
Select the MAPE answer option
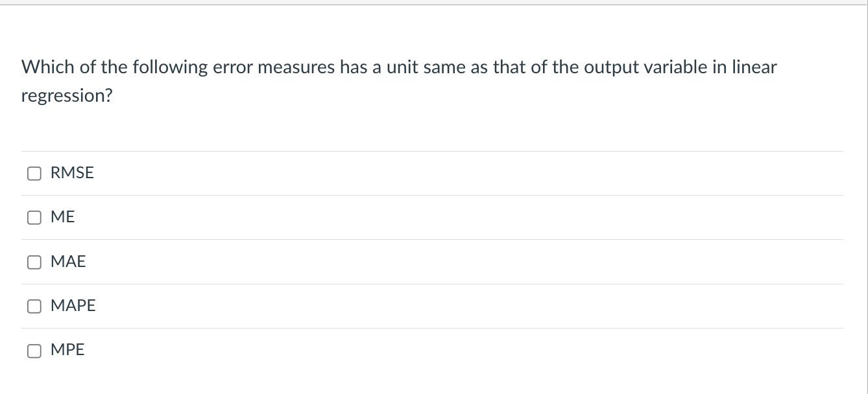pyautogui.click(x=34, y=306)
